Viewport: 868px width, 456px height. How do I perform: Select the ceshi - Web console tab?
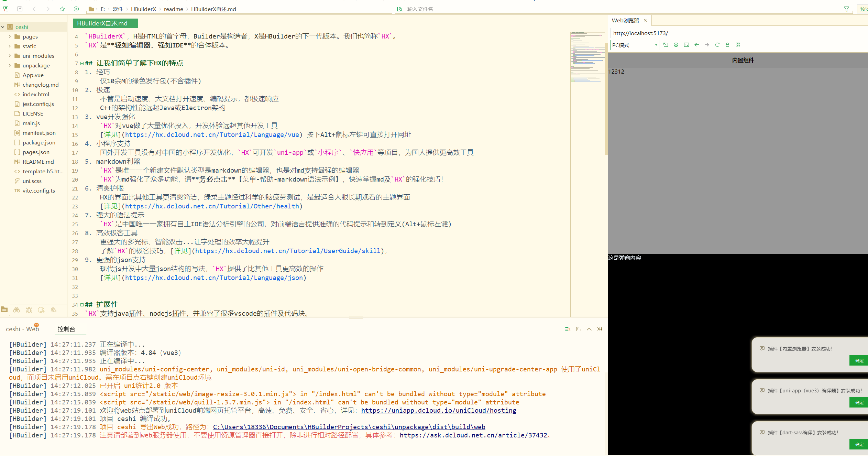tap(22, 329)
